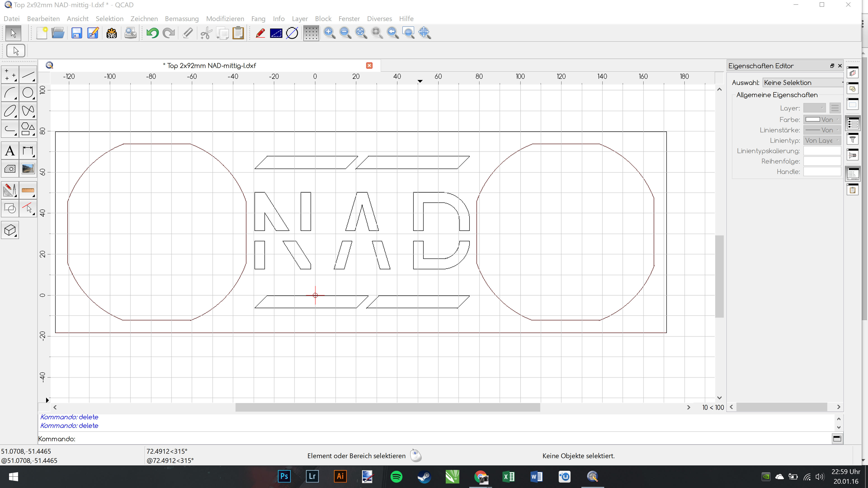This screenshot has width=868, height=488.
Task: Open the line drawing tools
Action: click(28, 75)
